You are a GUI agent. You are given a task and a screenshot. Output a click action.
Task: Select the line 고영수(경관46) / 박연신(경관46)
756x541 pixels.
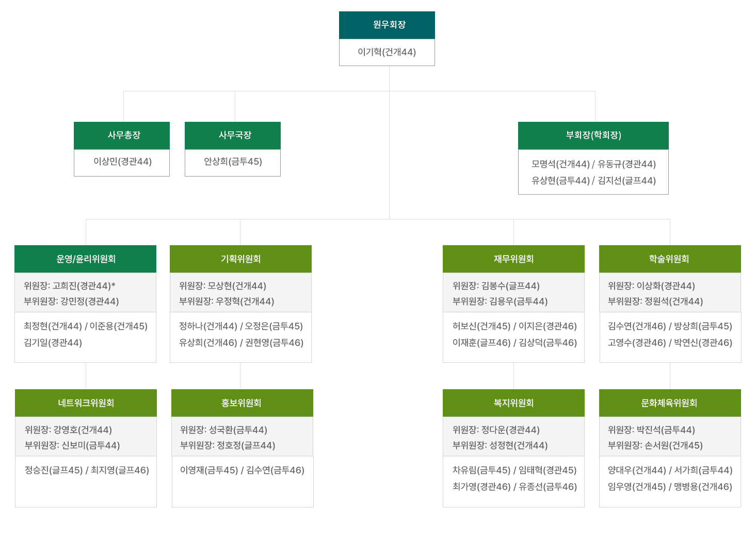pos(670,343)
